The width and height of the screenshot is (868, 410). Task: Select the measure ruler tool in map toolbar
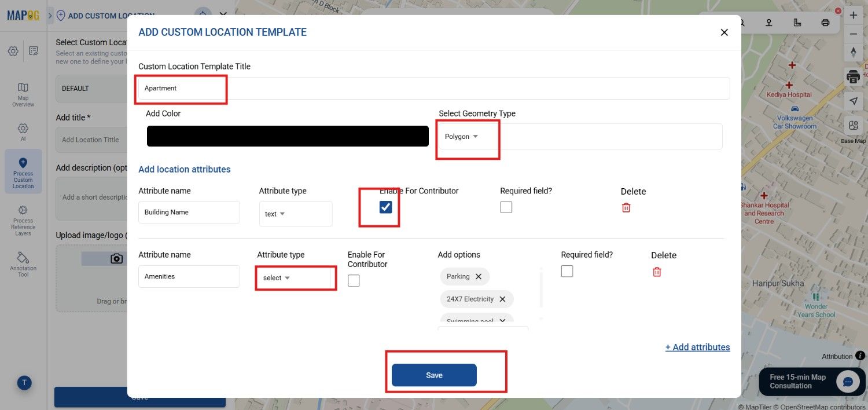[x=797, y=23]
